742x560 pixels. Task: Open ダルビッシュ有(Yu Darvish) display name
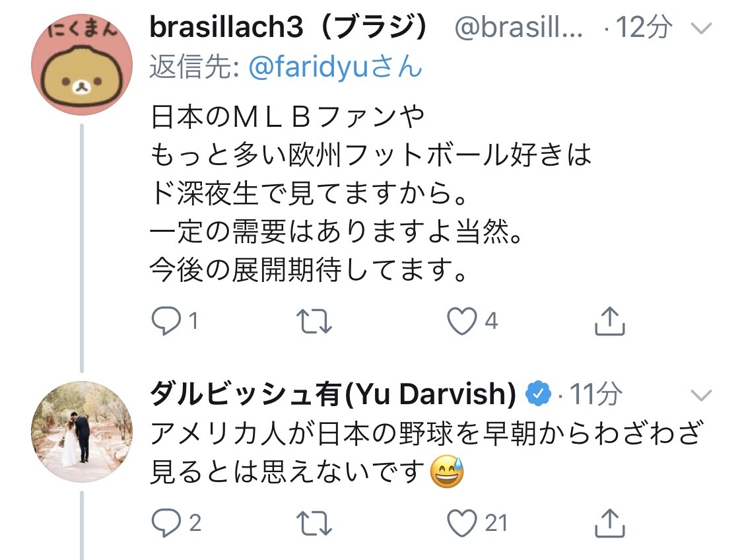tap(333, 394)
